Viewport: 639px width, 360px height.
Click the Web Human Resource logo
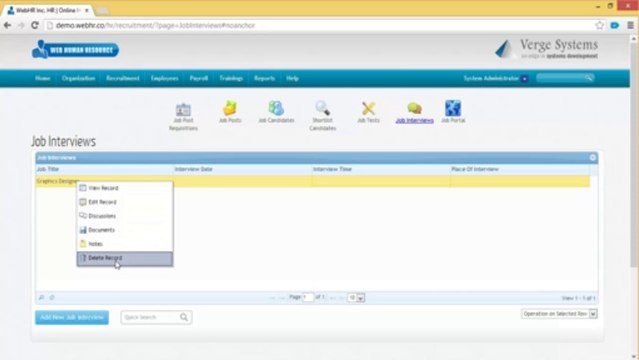click(x=75, y=50)
